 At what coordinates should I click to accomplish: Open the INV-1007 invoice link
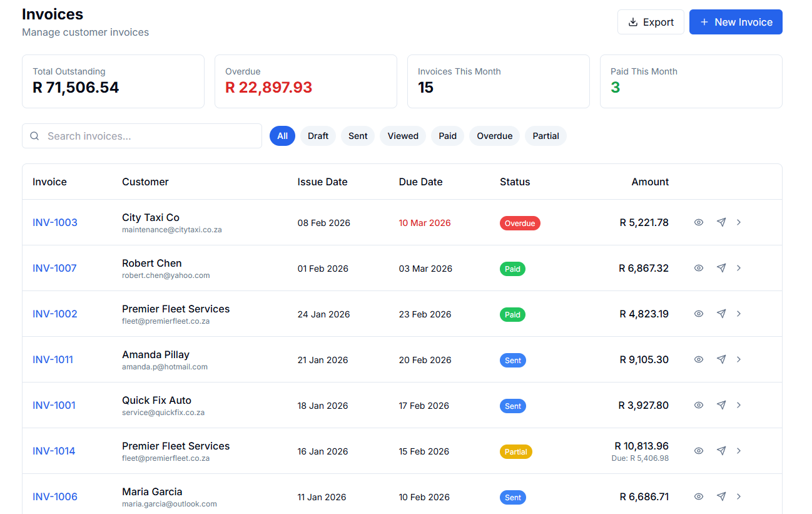[54, 268]
